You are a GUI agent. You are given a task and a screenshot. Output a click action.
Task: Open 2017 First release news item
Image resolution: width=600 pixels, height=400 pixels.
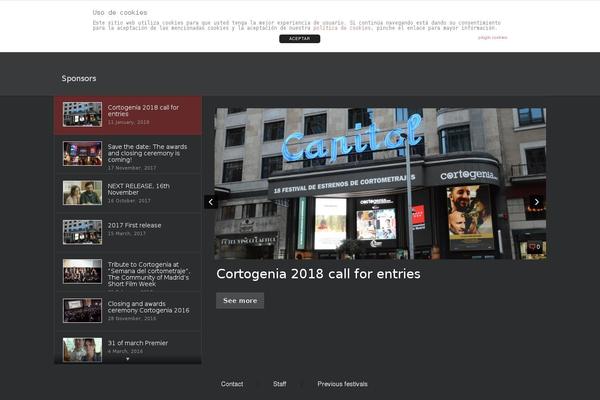(x=128, y=232)
